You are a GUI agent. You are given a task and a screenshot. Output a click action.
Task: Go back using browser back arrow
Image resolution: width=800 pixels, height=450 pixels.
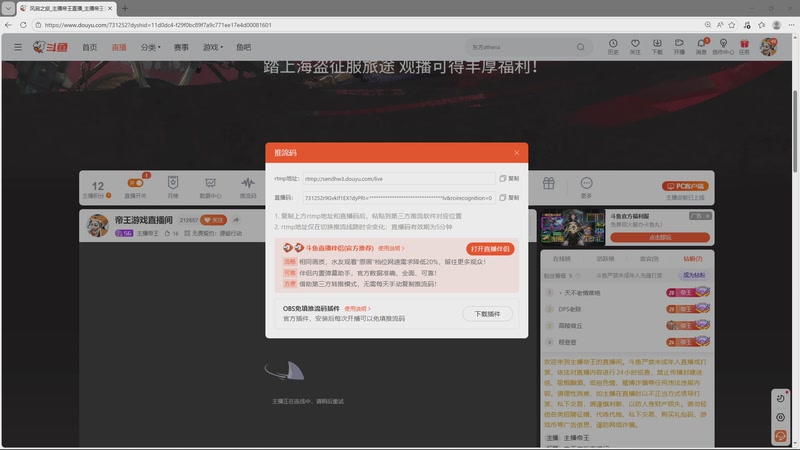(x=8, y=24)
